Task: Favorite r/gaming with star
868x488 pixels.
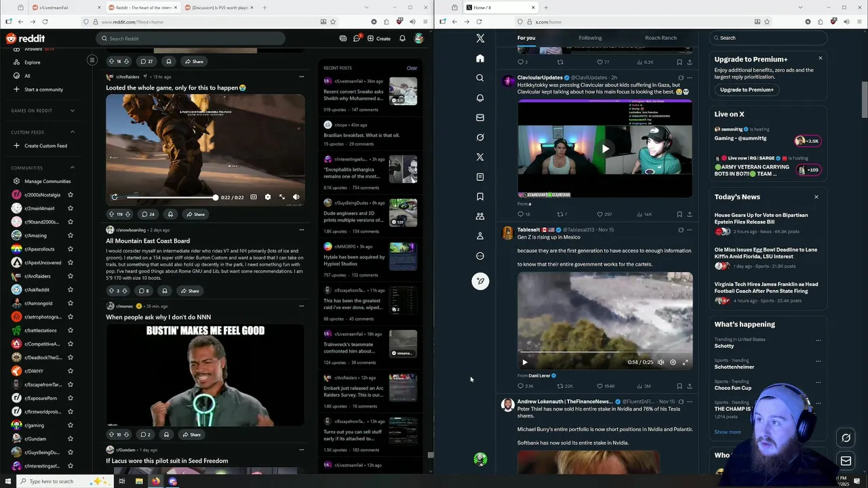Action: tap(70, 425)
